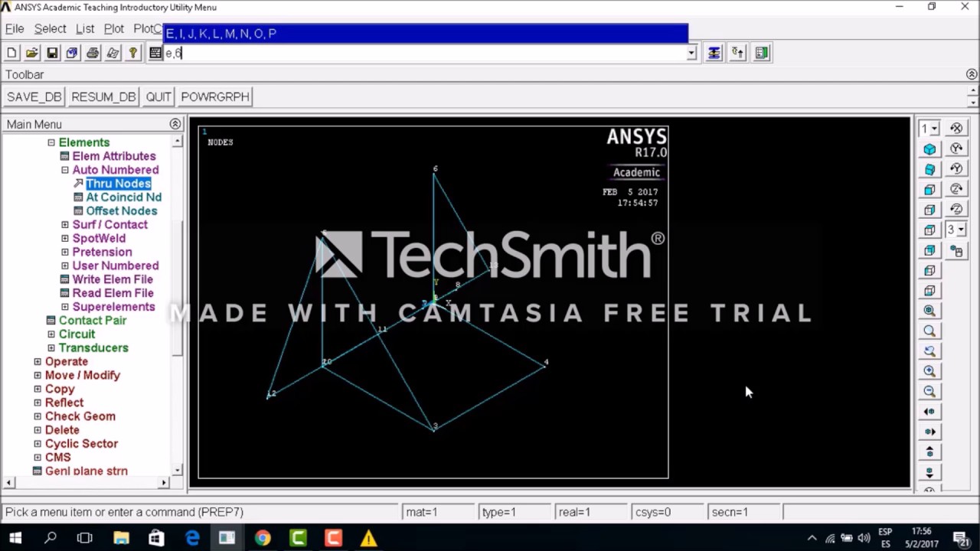Click the Zoom Back icon

(929, 350)
